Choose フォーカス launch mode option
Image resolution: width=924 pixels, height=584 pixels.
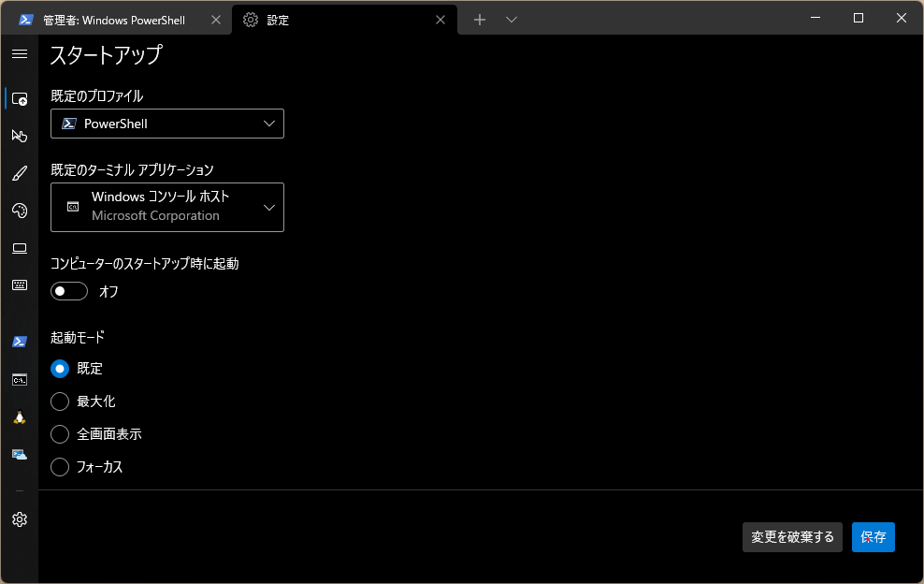(61, 467)
